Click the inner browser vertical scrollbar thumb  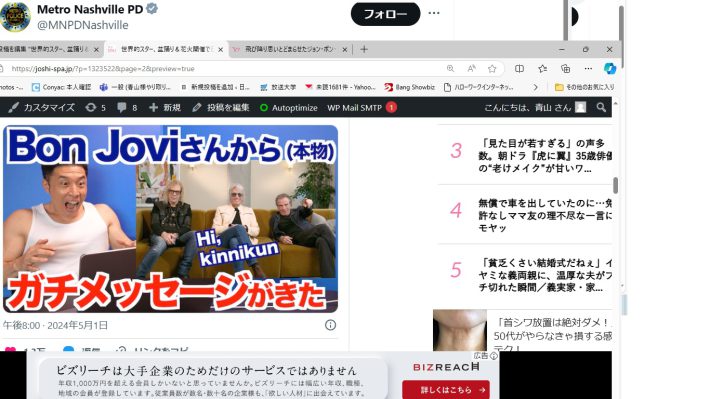pos(615,185)
